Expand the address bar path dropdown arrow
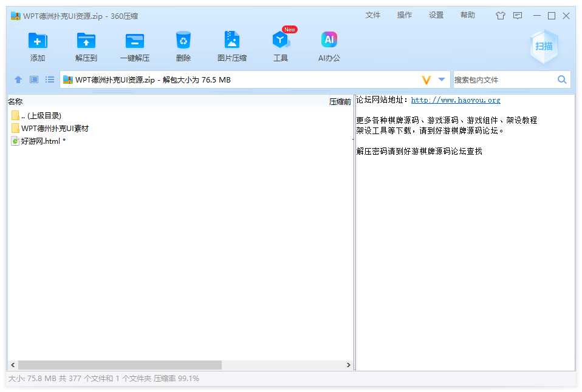Viewport: 582px width, 392px height. pyautogui.click(x=441, y=79)
